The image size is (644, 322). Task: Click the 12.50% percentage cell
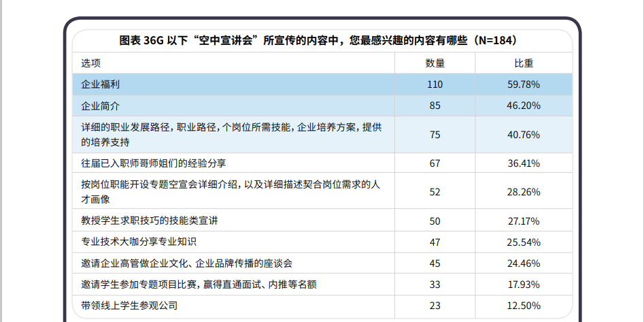524,306
